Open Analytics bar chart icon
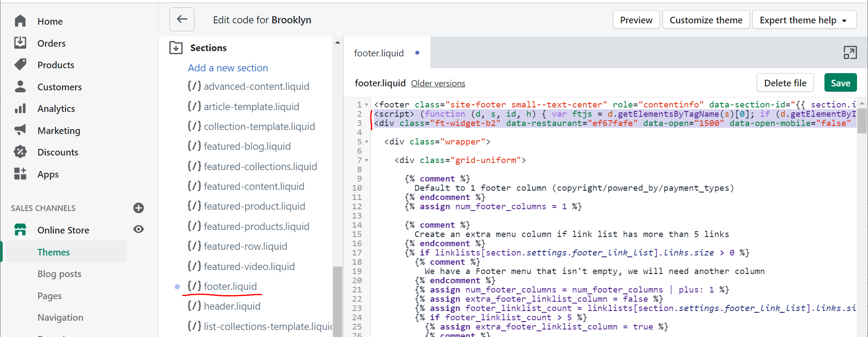Image resolution: width=868 pixels, height=337 pixels. click(20, 108)
